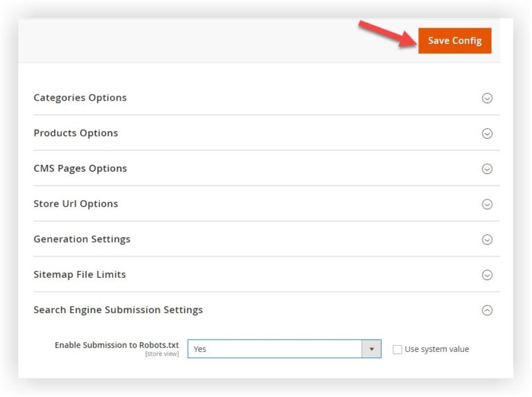The width and height of the screenshot is (532, 397).
Task: Open the Categories Options section title
Action: click(x=80, y=98)
